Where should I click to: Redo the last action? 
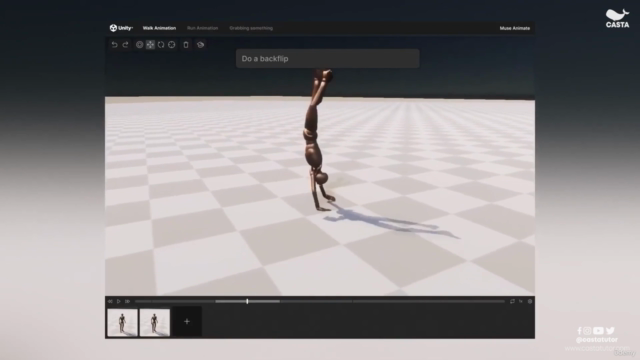[125, 44]
